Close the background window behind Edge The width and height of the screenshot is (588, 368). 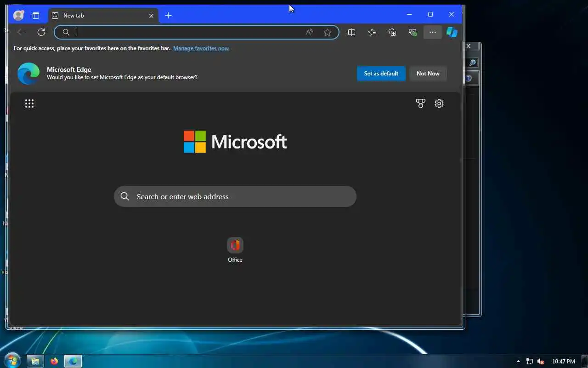pyautogui.click(x=469, y=46)
